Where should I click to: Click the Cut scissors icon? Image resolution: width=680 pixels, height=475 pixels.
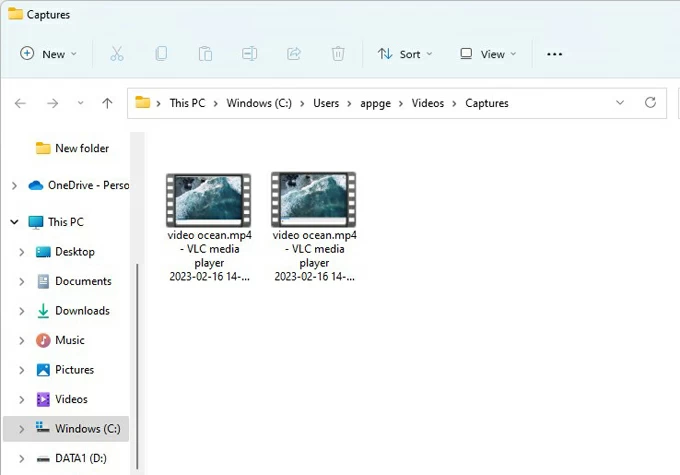(x=116, y=54)
